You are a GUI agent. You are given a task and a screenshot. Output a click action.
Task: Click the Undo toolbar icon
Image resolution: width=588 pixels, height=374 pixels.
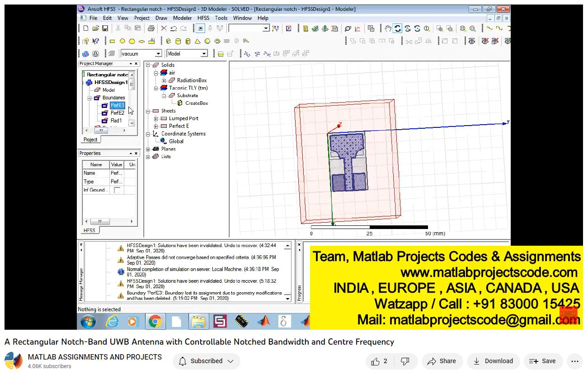[174, 28]
